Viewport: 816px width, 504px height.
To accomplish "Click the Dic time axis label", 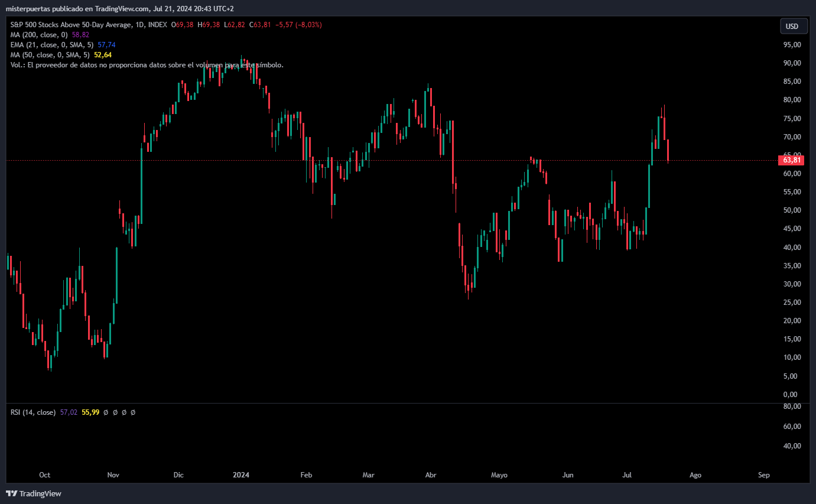I will pos(178,475).
